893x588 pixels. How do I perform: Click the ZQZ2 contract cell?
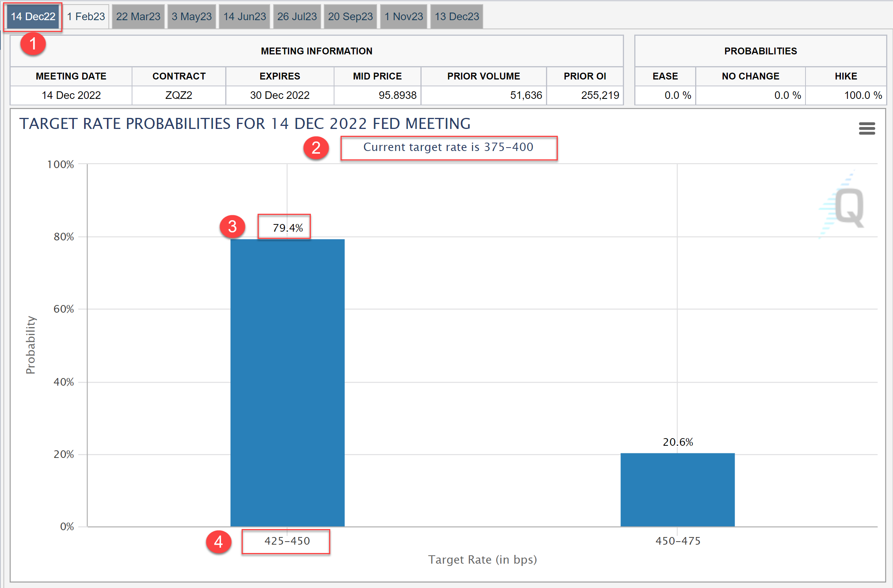pos(178,95)
